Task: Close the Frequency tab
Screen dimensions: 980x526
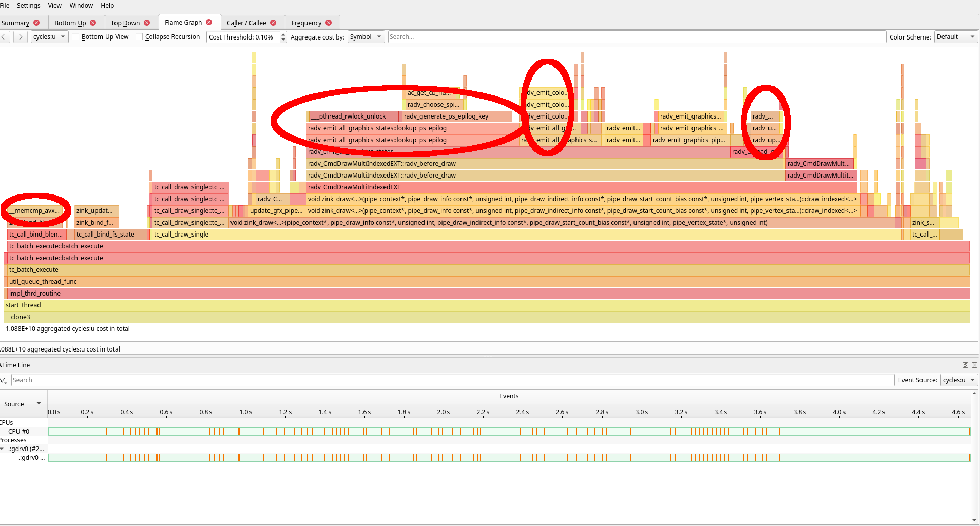Action: click(329, 23)
